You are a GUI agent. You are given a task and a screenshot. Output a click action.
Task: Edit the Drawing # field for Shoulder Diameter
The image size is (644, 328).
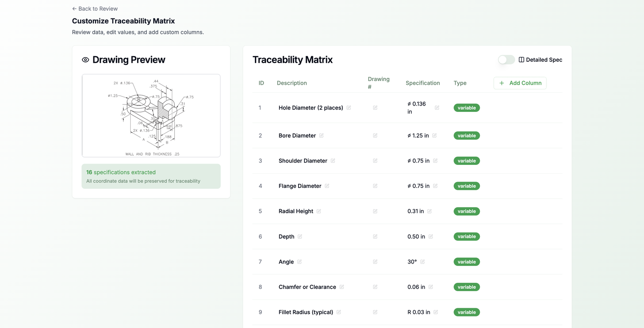pos(375,160)
